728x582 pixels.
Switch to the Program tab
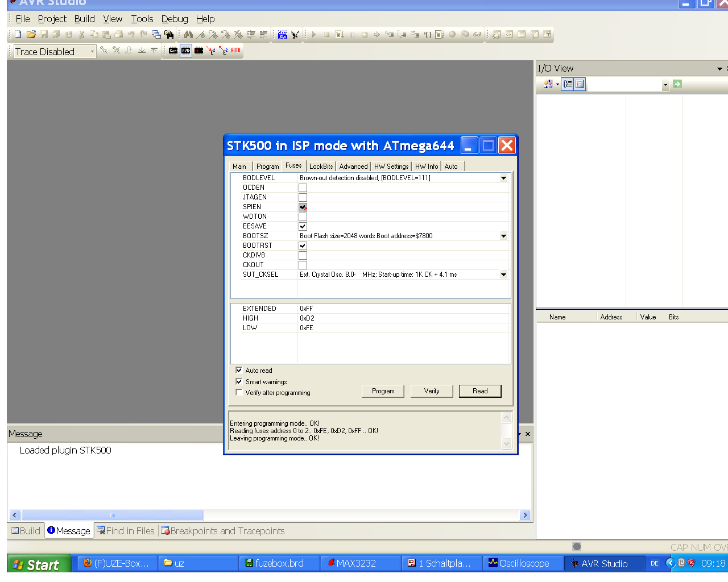[x=267, y=167]
